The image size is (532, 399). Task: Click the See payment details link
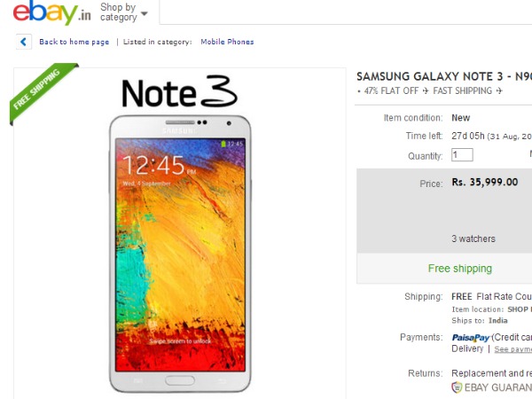point(512,349)
